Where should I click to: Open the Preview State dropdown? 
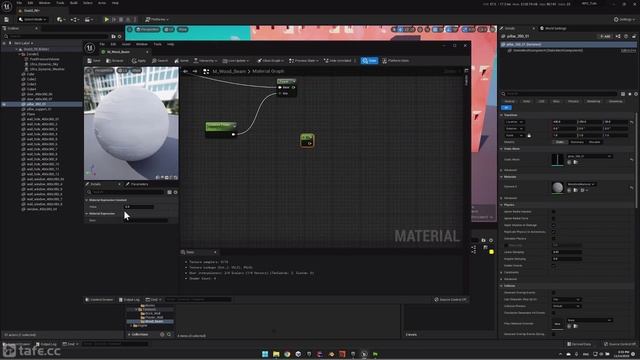point(304,60)
